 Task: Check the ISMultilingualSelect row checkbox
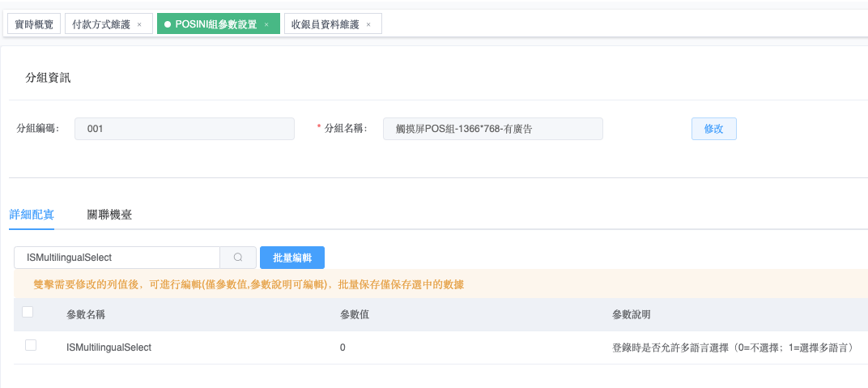[x=31, y=346]
